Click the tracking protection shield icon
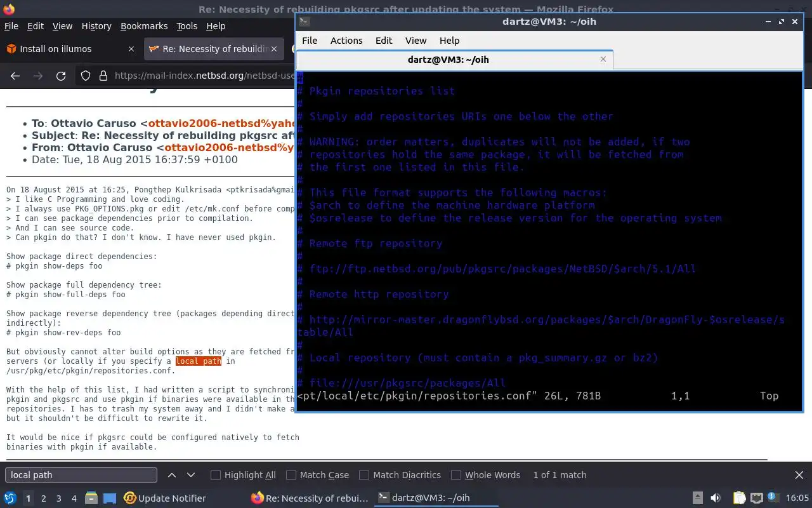The image size is (812, 508). click(86, 76)
